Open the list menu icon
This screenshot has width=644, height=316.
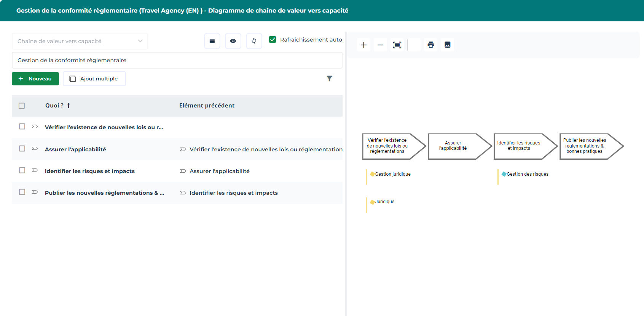click(x=212, y=41)
